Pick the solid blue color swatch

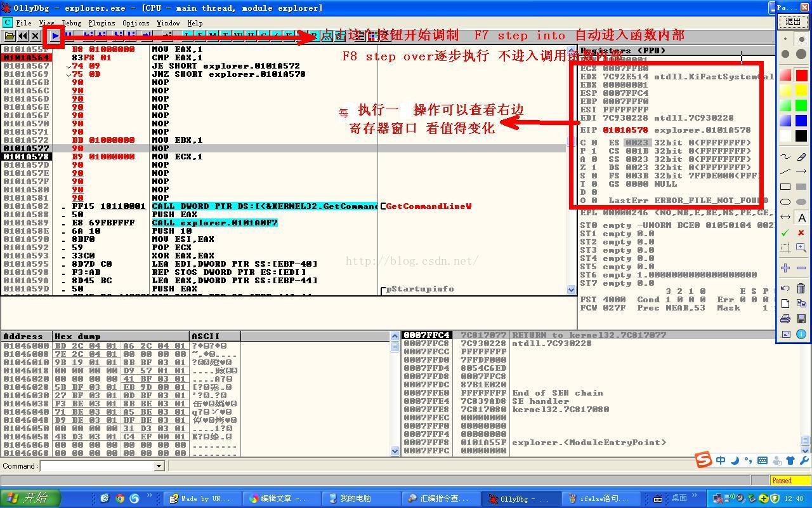(x=801, y=121)
